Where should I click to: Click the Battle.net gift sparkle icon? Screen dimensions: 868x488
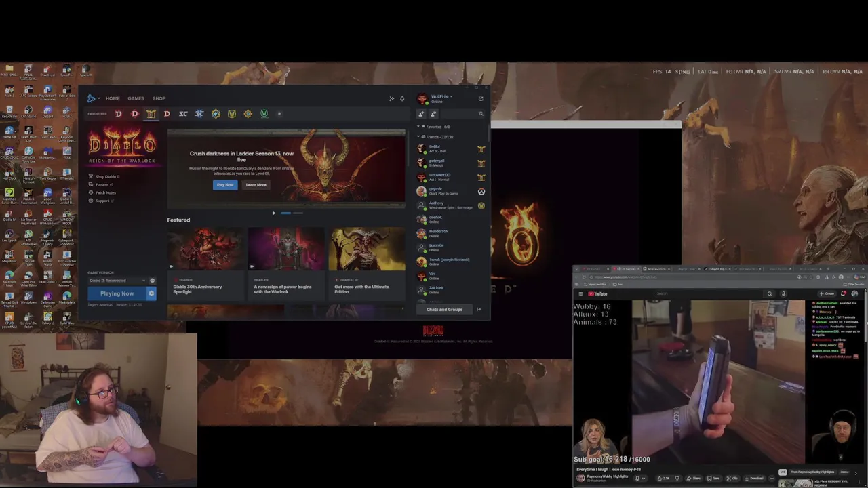(391, 99)
